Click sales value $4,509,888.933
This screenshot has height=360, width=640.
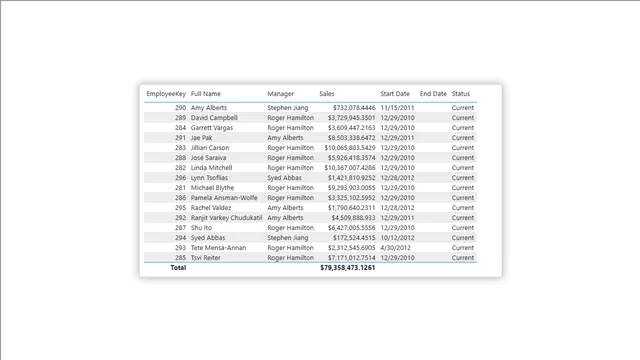[x=353, y=218]
